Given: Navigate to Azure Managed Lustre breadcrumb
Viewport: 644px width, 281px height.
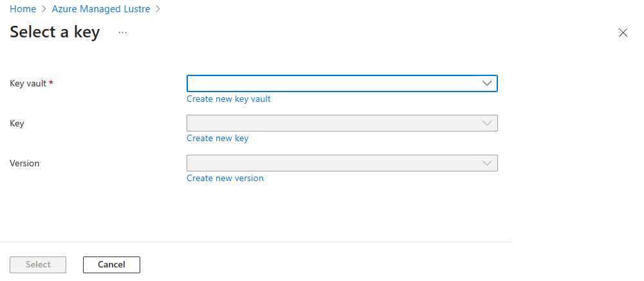Looking at the screenshot, I should (102, 9).
